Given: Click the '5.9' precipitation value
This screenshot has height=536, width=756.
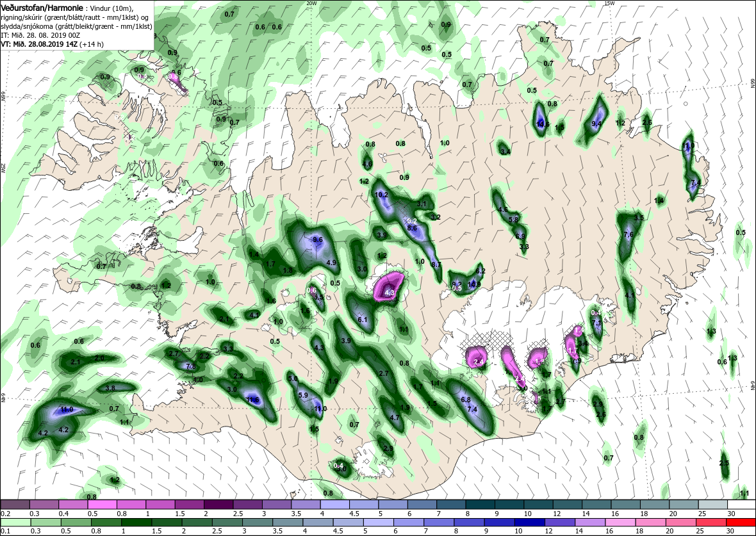Looking at the screenshot, I should pyautogui.click(x=303, y=395).
